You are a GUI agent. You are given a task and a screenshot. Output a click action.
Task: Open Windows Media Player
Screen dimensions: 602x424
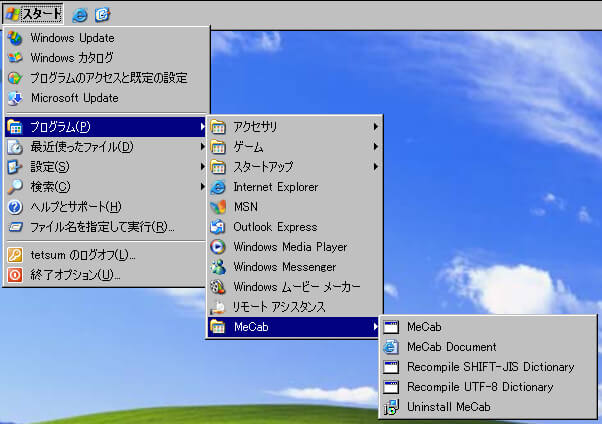[x=289, y=247]
